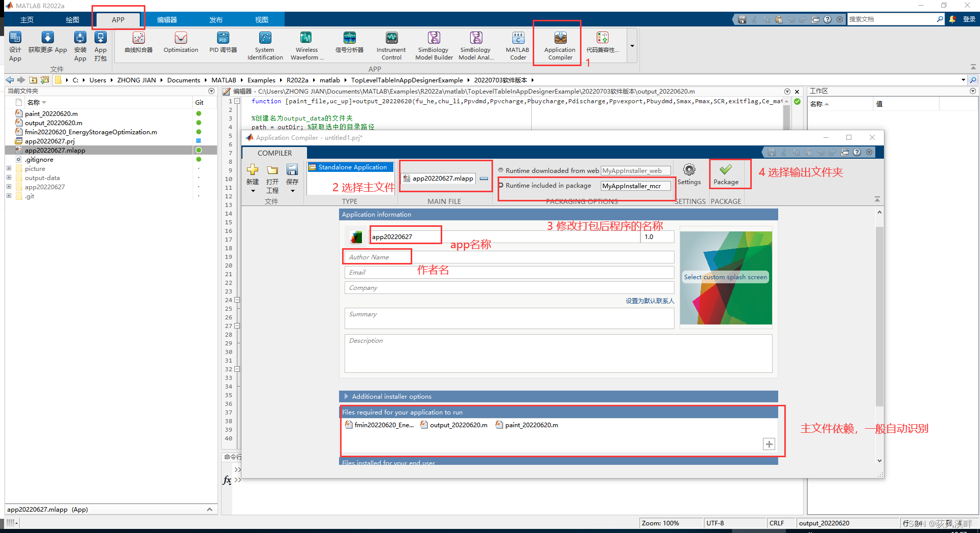Viewport: 980px width, 533px height.
Task: Go back in folder navigation
Action: (10, 80)
